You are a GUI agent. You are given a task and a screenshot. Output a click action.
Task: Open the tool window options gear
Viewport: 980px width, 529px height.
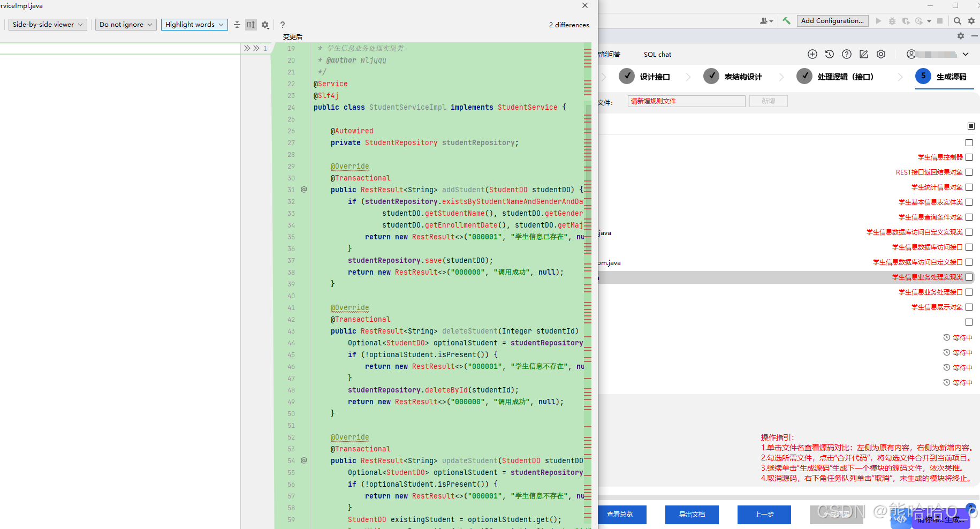pyautogui.click(x=961, y=36)
